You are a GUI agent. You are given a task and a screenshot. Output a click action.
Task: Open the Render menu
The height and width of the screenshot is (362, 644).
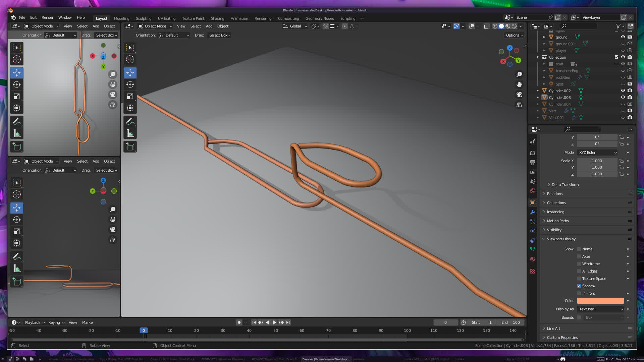coord(47,17)
